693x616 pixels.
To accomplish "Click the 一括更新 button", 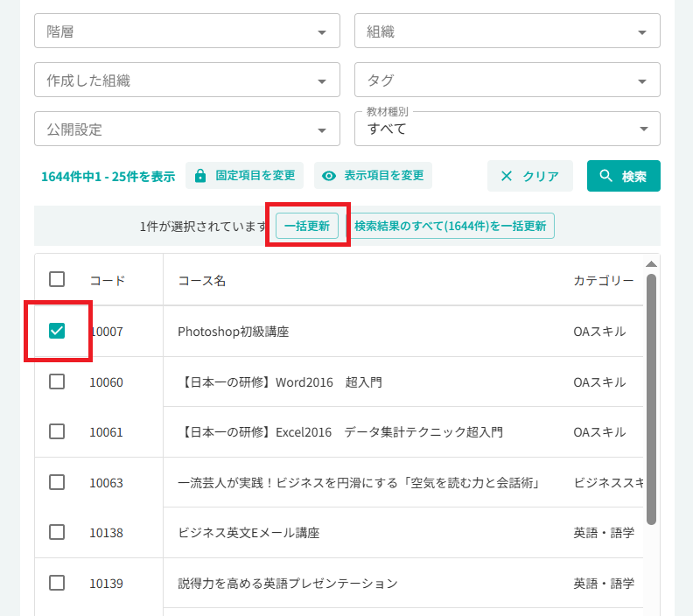I will click(x=307, y=226).
